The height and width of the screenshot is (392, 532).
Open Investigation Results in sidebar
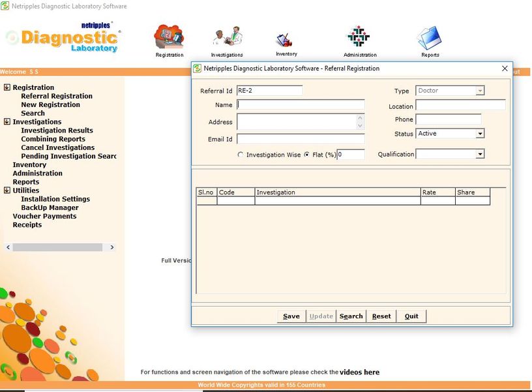point(57,130)
